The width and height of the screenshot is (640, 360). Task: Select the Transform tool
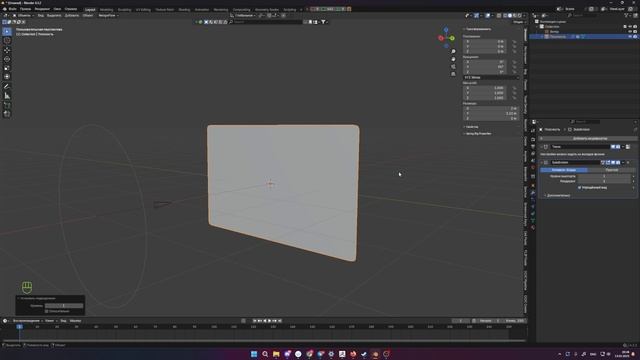click(7, 77)
